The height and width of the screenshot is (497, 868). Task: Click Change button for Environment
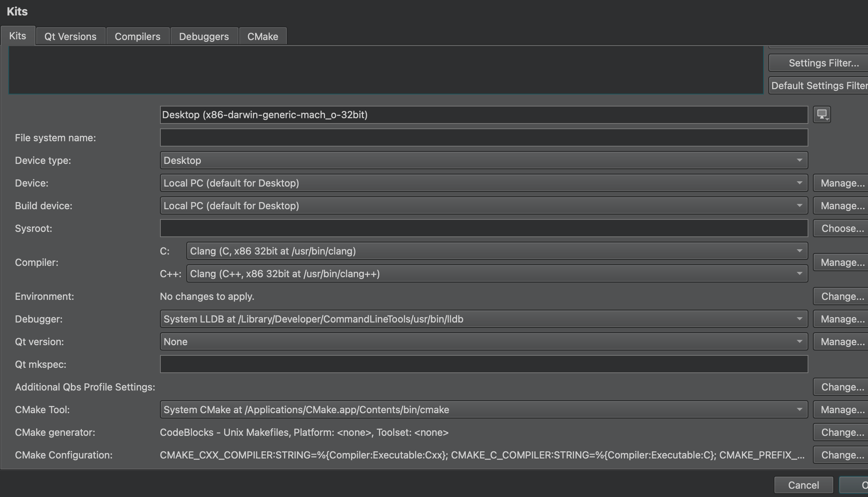[841, 296]
